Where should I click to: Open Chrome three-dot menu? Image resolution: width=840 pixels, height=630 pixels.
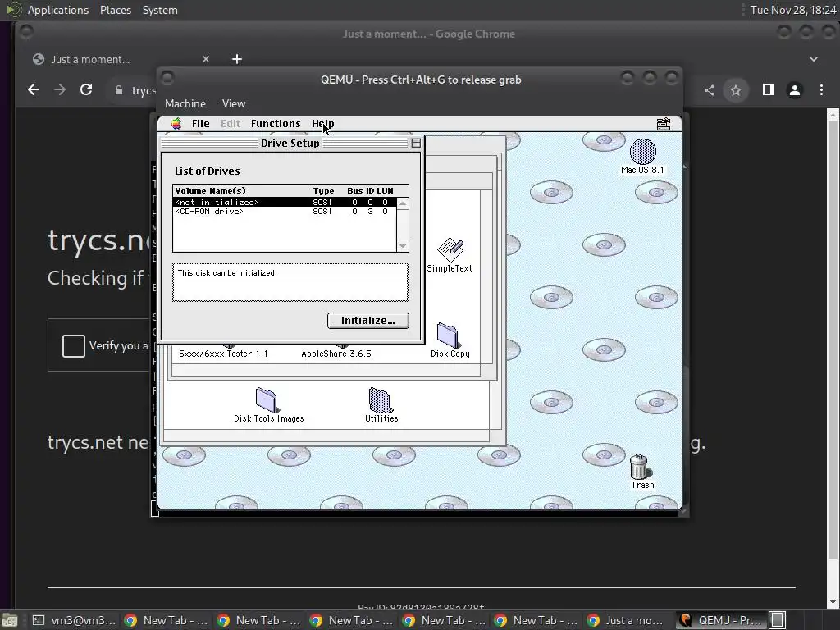coord(821,90)
